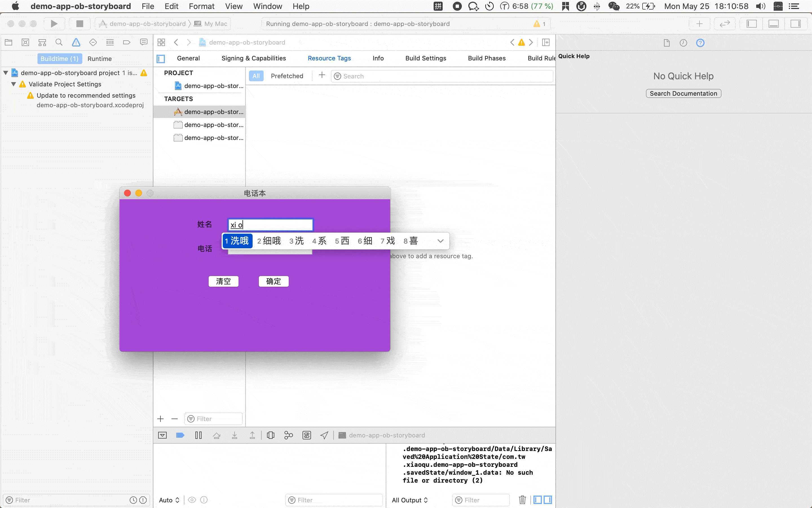The height and width of the screenshot is (508, 812).
Task: Click the resource tags Search field
Action: 442,76
